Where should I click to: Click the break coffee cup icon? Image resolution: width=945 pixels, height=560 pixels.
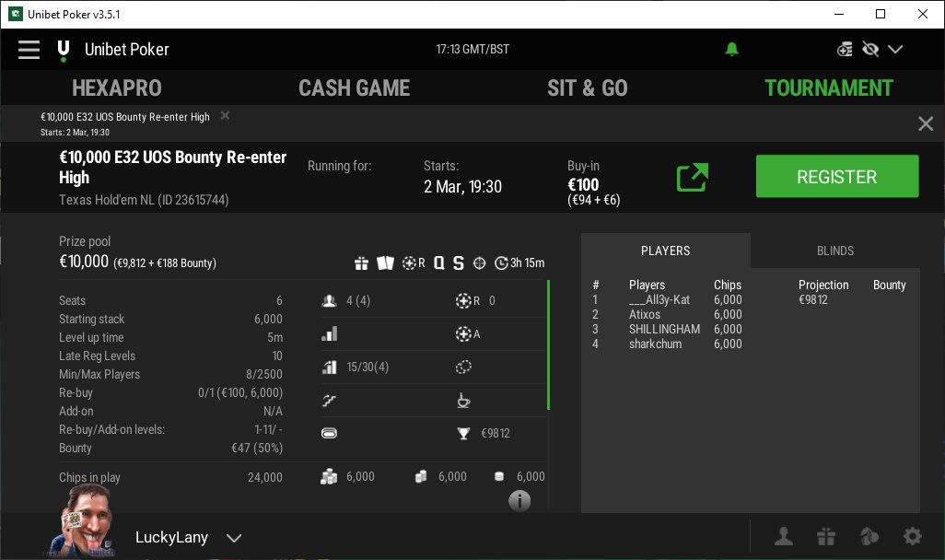[463, 400]
